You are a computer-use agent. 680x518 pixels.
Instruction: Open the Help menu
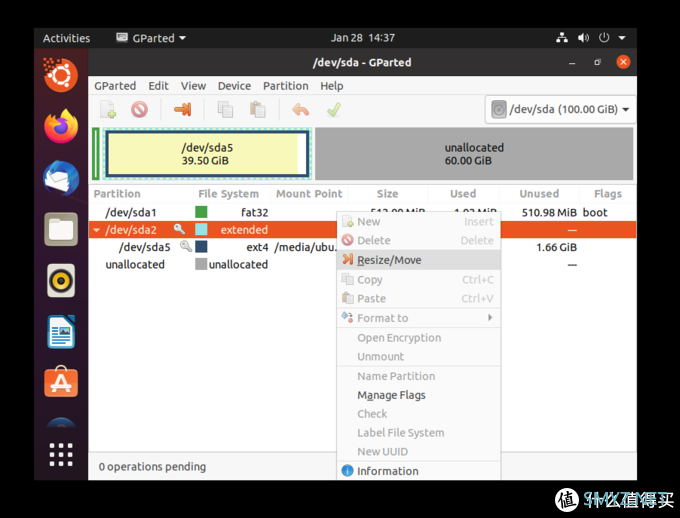pyautogui.click(x=332, y=86)
